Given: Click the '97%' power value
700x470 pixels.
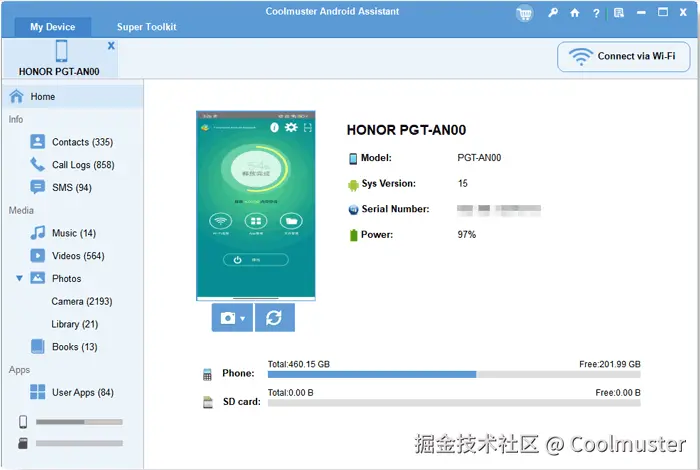Looking at the screenshot, I should coord(467,234).
